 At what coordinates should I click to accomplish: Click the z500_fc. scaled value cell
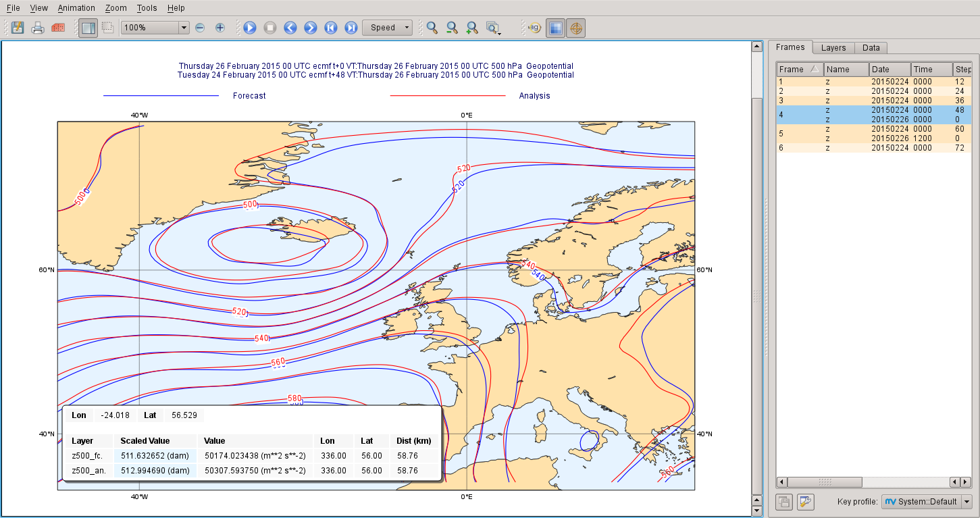point(155,456)
